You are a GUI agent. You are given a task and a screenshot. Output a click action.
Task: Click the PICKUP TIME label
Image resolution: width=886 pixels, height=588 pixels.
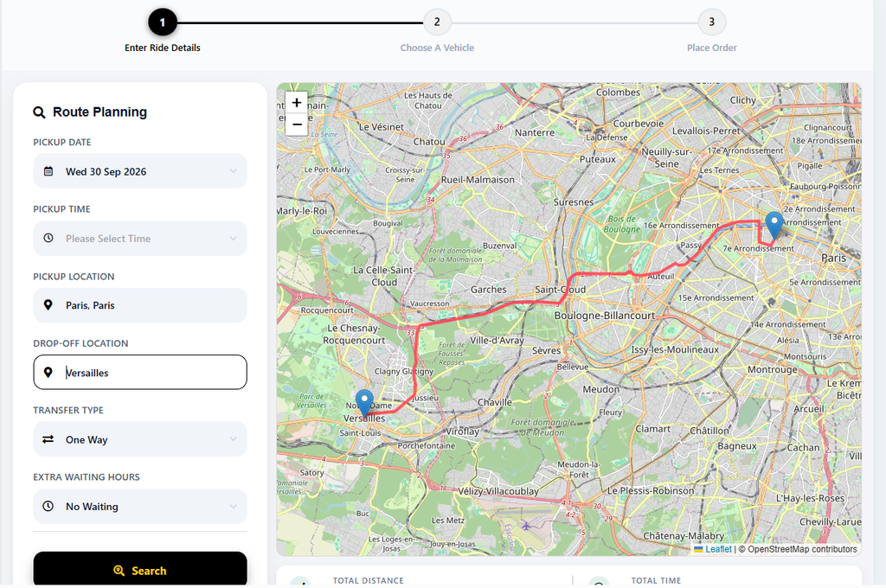61,209
